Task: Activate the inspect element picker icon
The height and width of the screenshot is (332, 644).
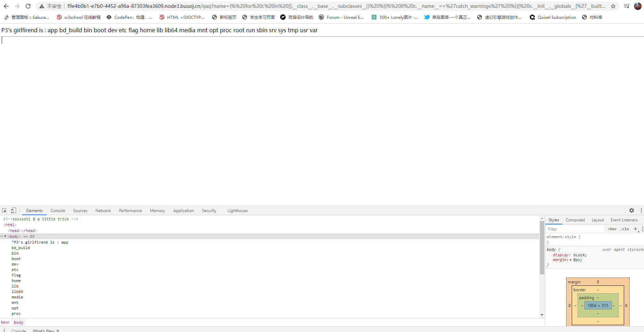Action: 4,211
